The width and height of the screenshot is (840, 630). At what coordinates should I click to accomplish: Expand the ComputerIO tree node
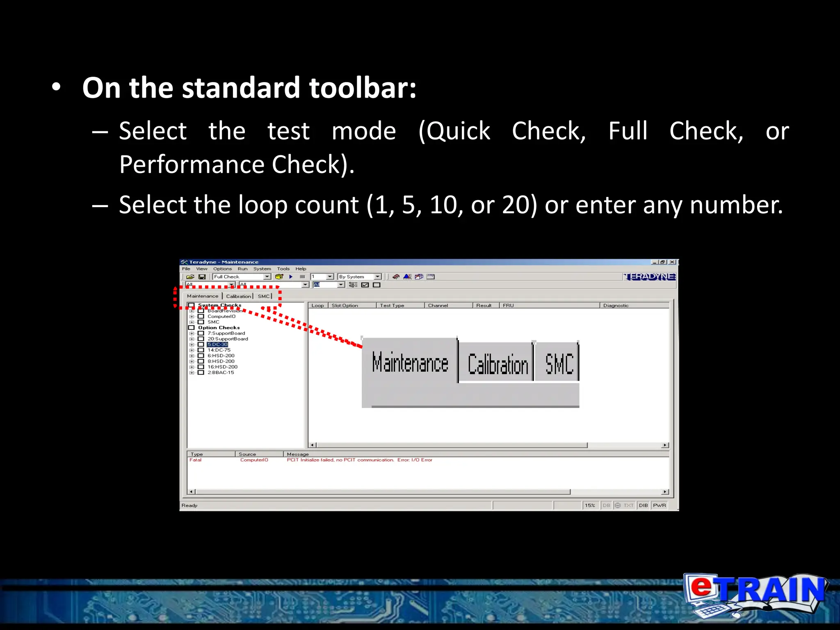(192, 317)
